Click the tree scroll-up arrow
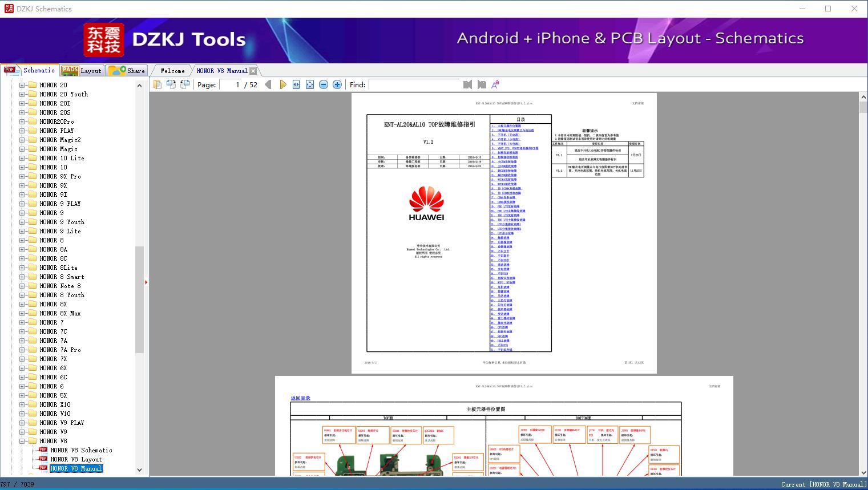The width and height of the screenshot is (868, 490). (x=139, y=85)
